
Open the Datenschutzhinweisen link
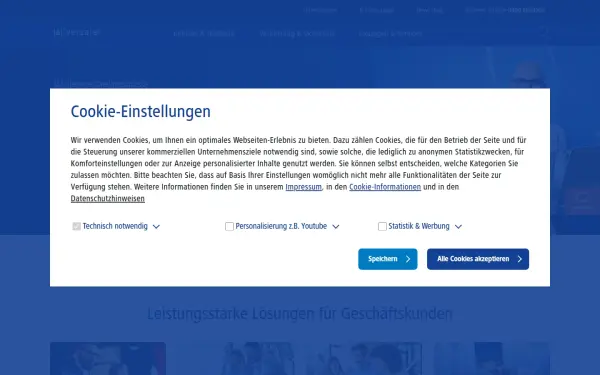click(108, 199)
